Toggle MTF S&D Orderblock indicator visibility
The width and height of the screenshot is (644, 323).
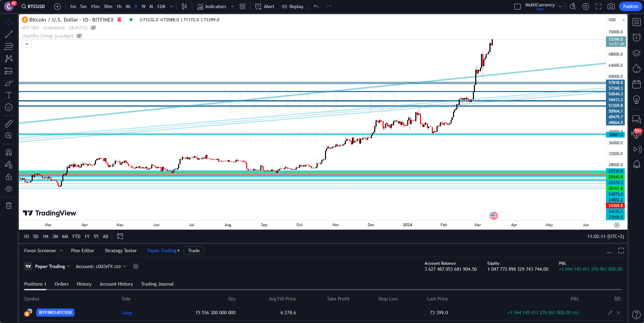coord(93,28)
